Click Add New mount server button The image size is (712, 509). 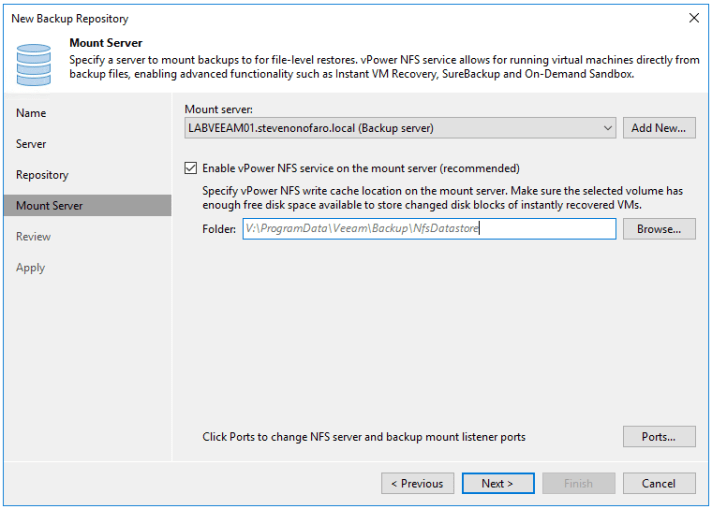pyautogui.click(x=659, y=128)
